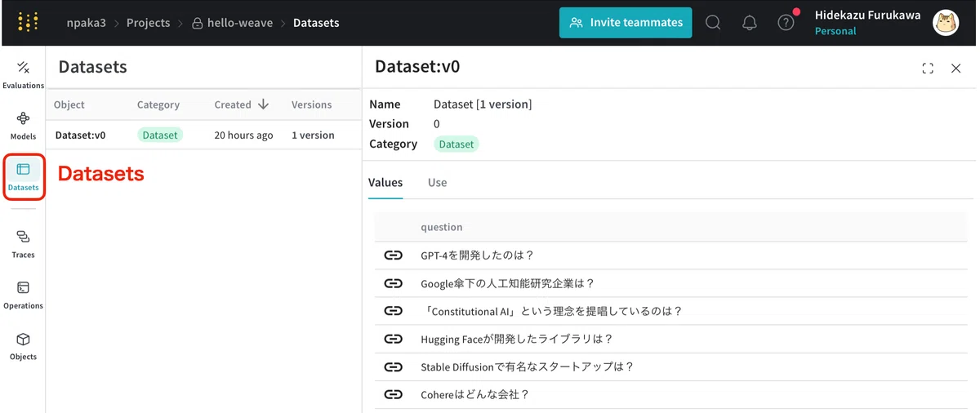Close the Dataset:v0 detail panel
Image resolution: width=980 pixels, height=413 pixels.
click(955, 69)
